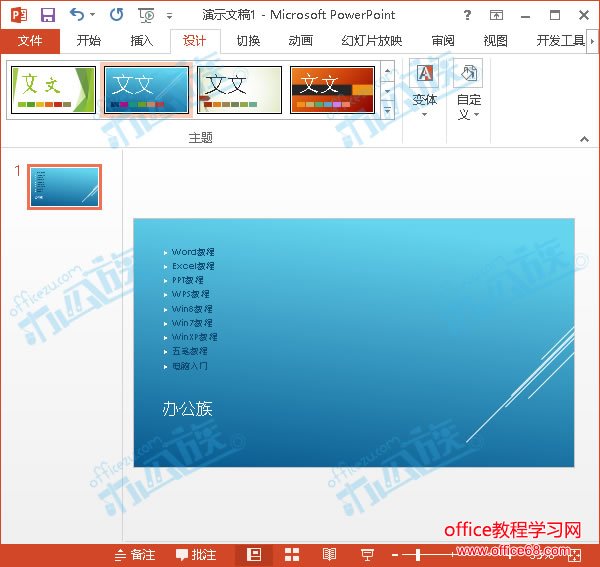The height and width of the screenshot is (567, 600).
Task: Click the '电脑入门' bullet text
Action: pos(190,366)
